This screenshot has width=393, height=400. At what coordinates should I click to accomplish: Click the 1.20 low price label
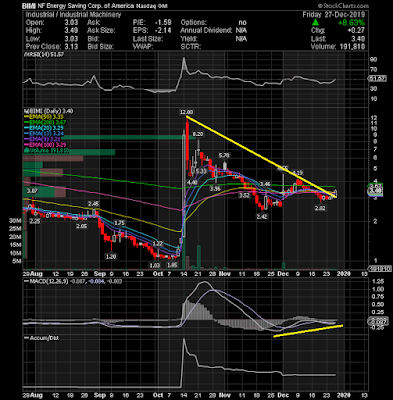tap(111, 257)
